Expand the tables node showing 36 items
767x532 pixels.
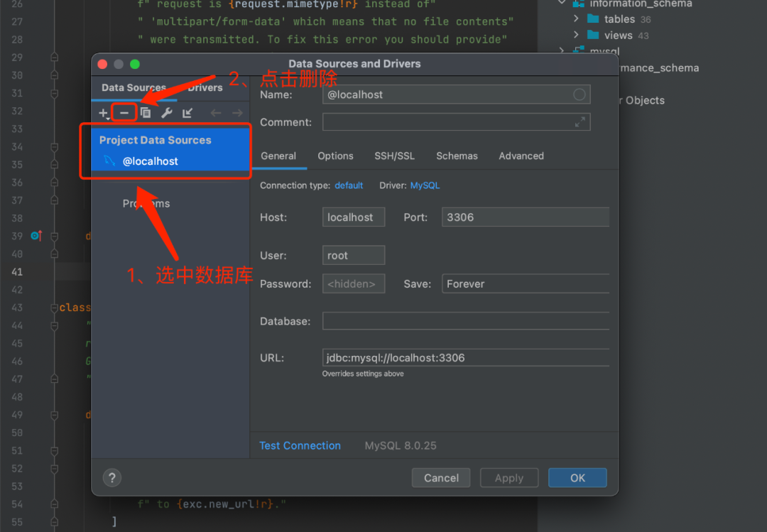[575, 19]
